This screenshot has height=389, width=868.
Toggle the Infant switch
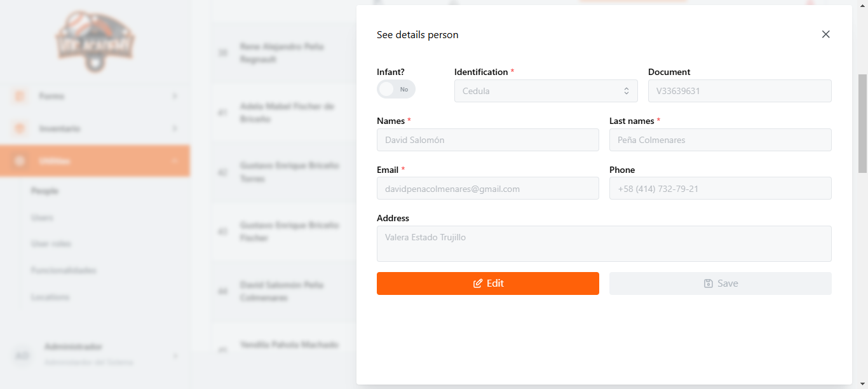pos(396,90)
